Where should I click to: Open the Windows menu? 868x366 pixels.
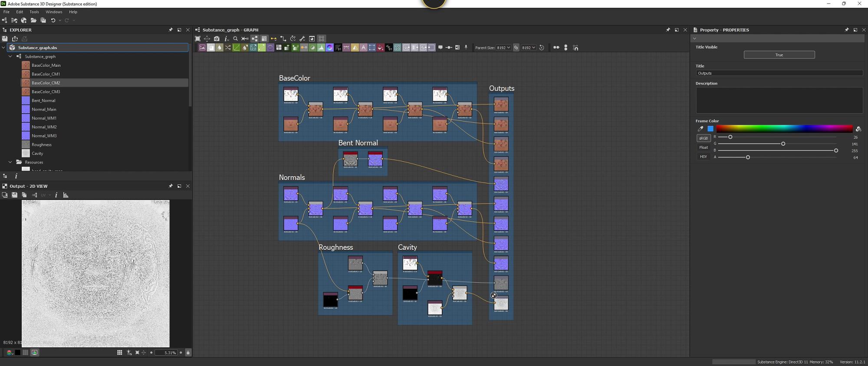pos(54,12)
